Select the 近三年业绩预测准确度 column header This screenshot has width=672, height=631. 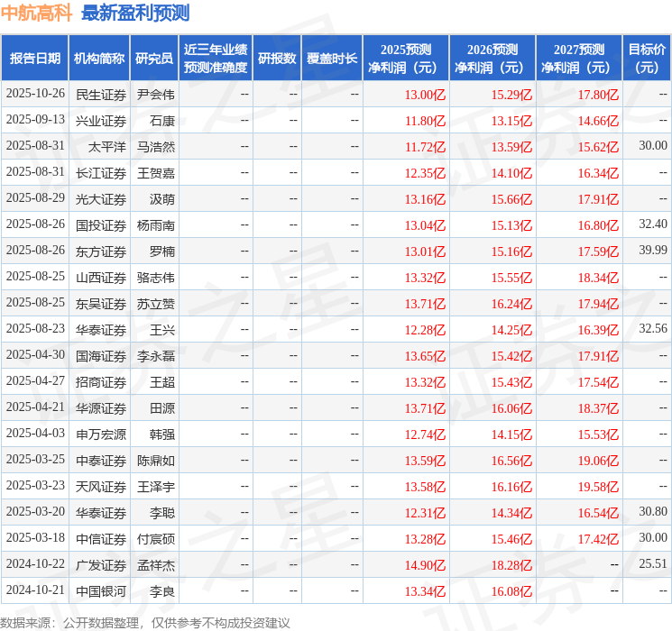tap(215, 59)
